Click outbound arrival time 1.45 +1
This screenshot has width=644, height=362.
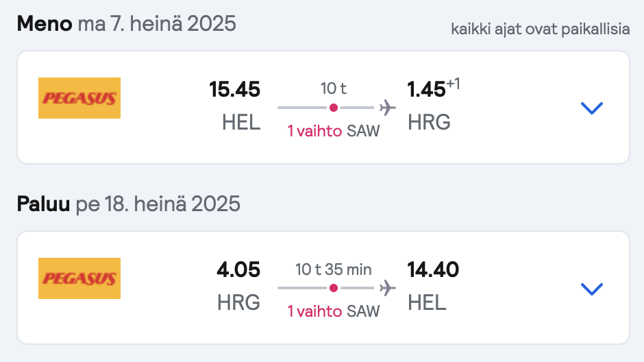coord(433,88)
